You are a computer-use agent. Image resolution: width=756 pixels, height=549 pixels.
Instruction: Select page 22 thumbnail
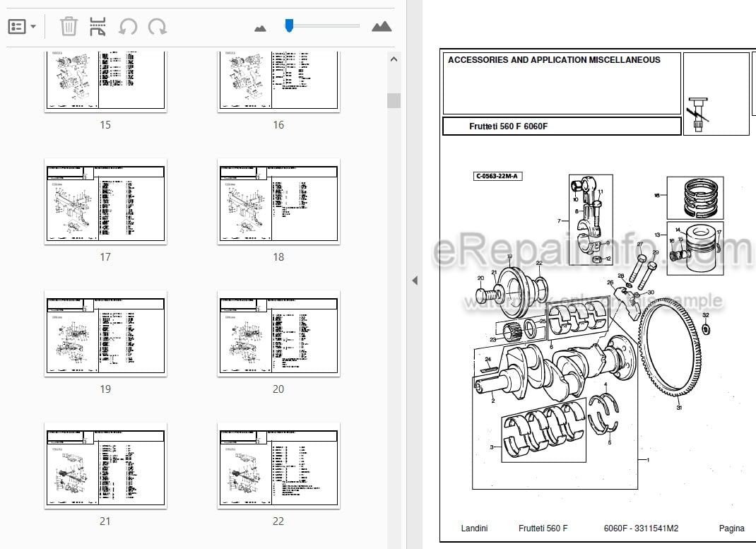tap(278, 466)
